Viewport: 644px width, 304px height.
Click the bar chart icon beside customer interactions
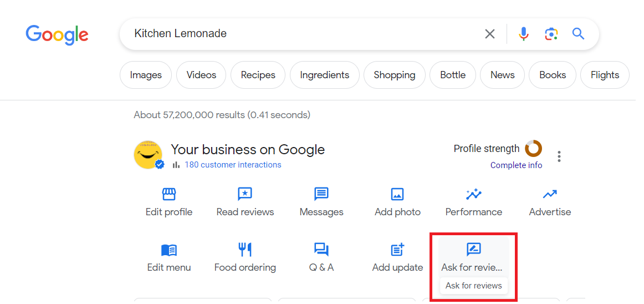(x=176, y=165)
